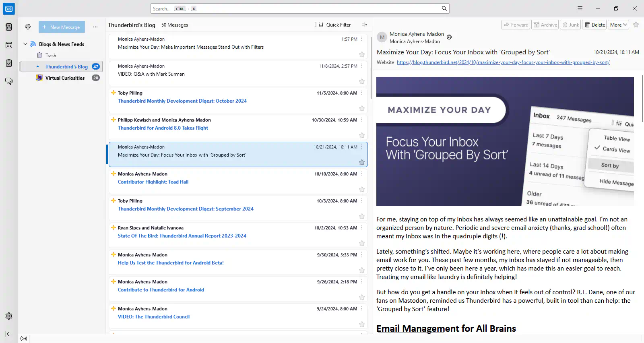644x343 pixels.
Task: Click online status icon in status bar
Action: (24, 339)
